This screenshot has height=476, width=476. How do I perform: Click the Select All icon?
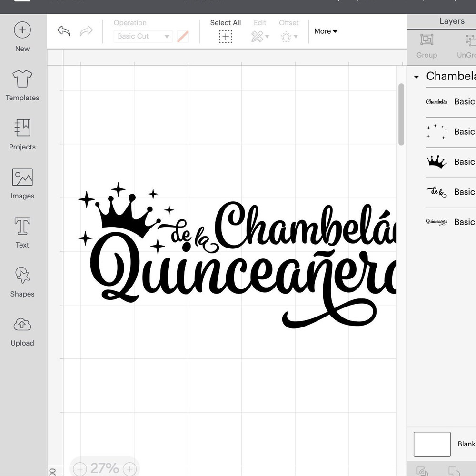226,37
